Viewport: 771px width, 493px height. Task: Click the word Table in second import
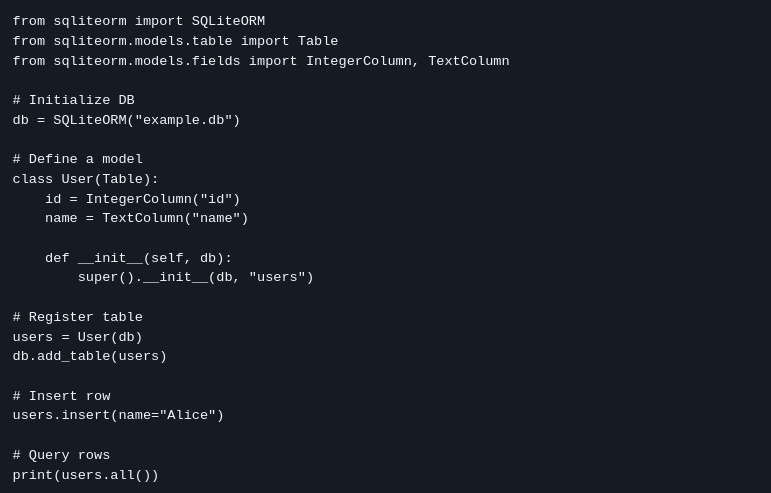318,41
